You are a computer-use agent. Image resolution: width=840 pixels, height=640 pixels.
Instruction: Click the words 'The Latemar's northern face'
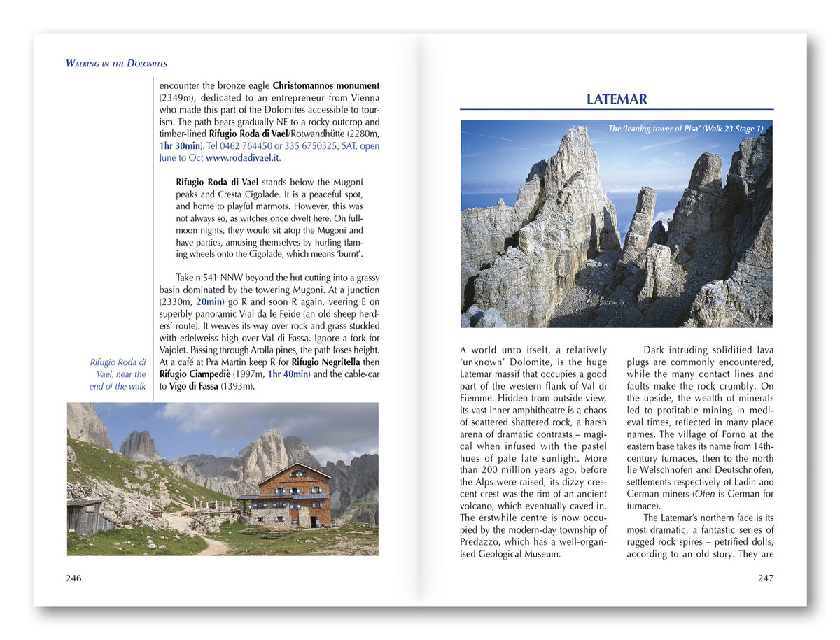(x=699, y=518)
